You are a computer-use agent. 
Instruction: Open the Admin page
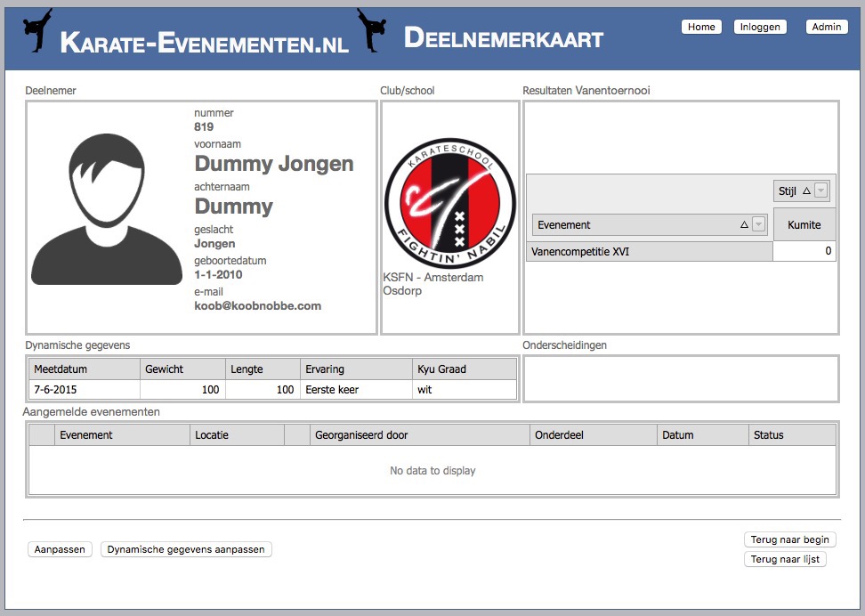tap(827, 27)
